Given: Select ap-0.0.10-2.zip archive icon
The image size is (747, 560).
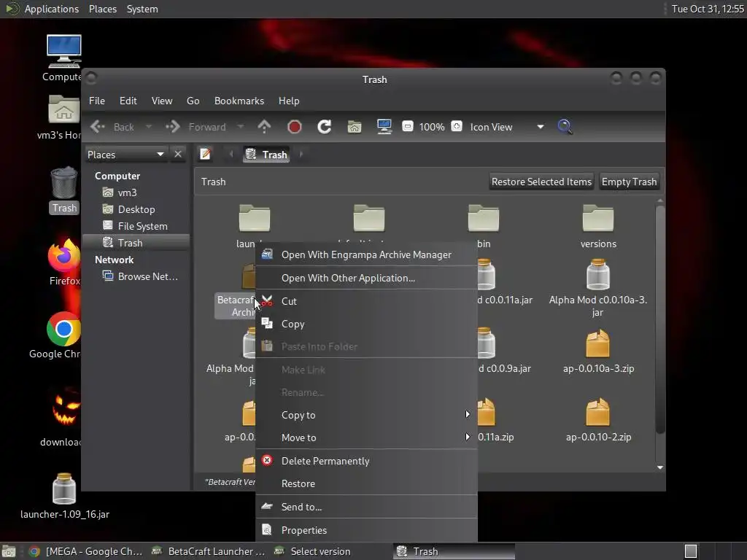Looking at the screenshot, I should click(598, 412).
